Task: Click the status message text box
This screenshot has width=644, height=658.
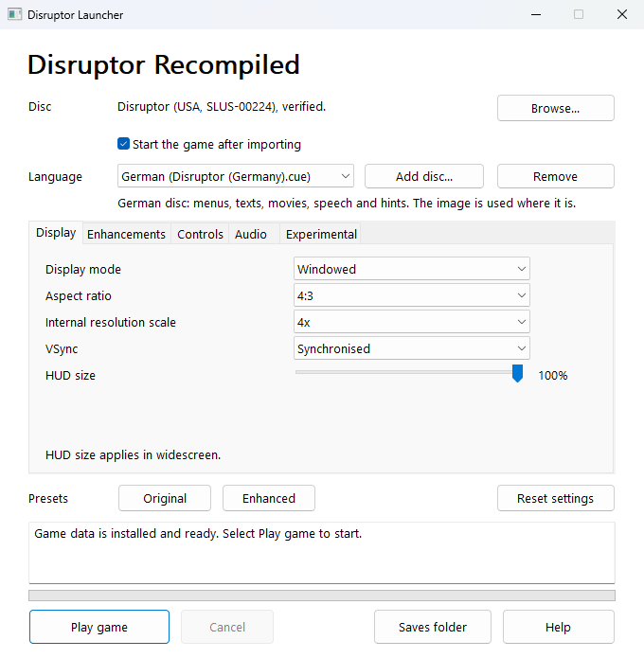Action: click(x=322, y=553)
